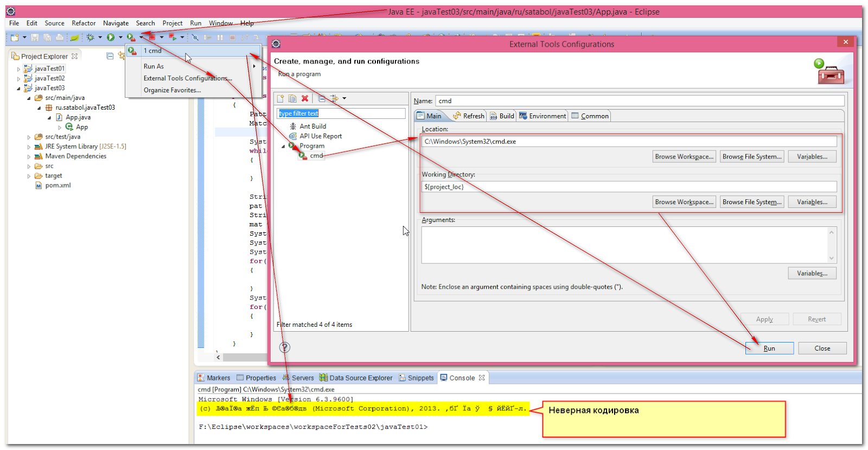Screen dimensions: 868x450
Task: Open the Refactor menu
Action: pyautogui.click(x=84, y=23)
